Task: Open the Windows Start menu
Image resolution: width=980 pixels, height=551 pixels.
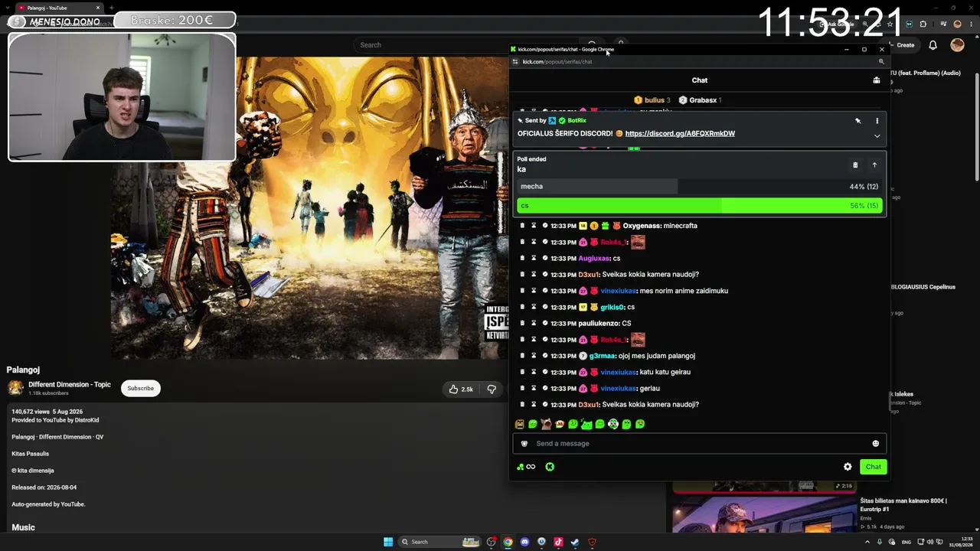Action: point(388,542)
